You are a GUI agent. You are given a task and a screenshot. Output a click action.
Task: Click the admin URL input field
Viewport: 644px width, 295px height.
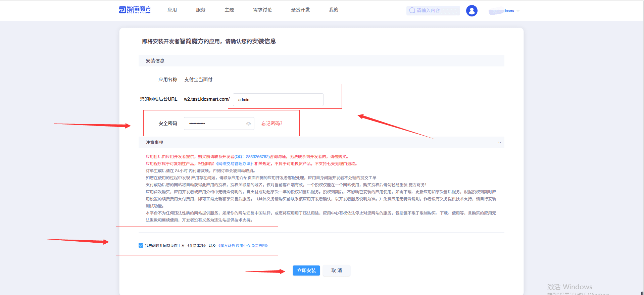278,100
